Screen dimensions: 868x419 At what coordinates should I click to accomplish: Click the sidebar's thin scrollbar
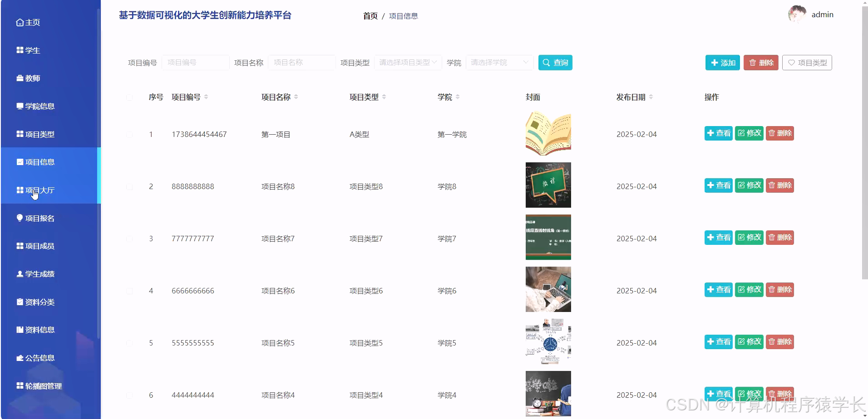[99, 174]
